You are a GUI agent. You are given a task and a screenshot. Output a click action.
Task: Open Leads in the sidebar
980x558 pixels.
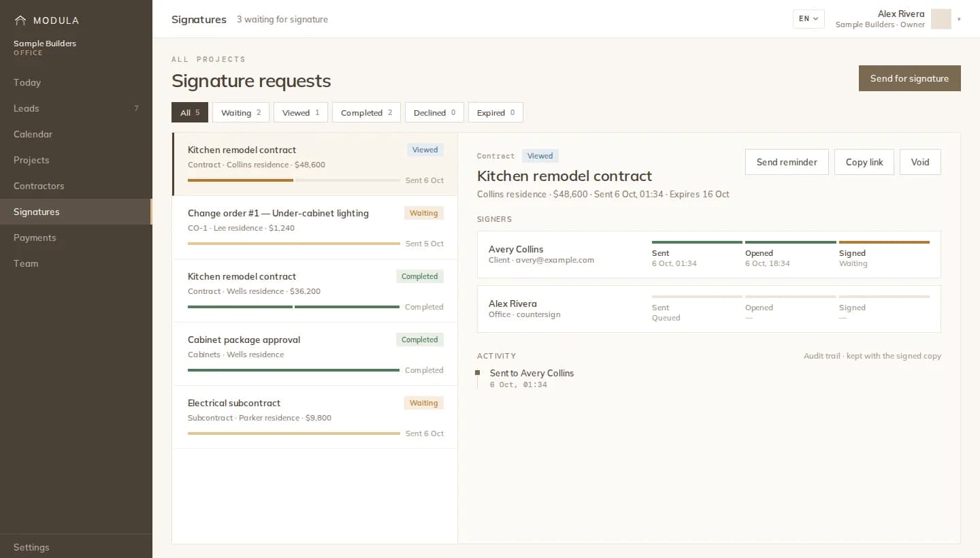[76, 108]
